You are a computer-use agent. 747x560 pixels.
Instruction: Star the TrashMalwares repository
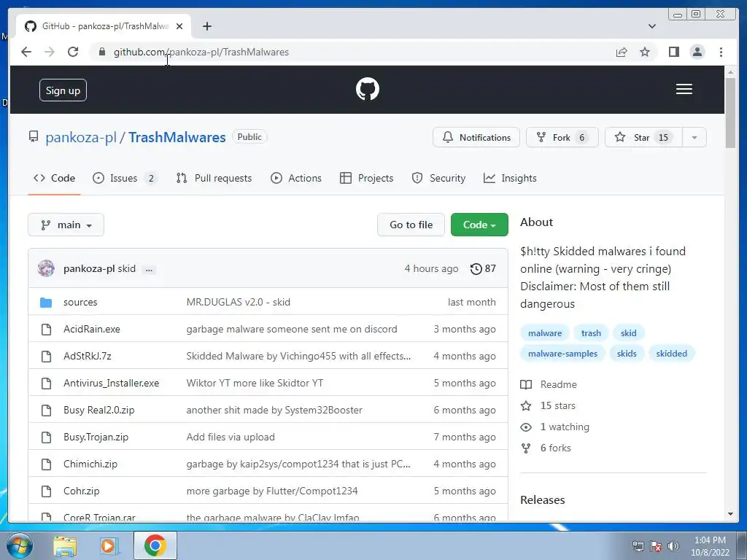coord(643,138)
